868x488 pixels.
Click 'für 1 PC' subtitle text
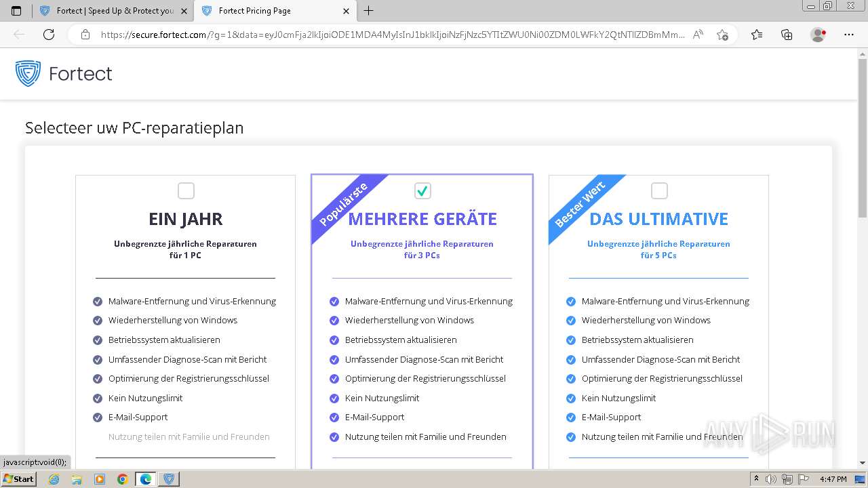pos(185,256)
